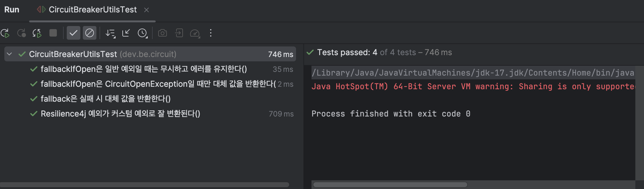Toggle auto-test rerun button

37,33
